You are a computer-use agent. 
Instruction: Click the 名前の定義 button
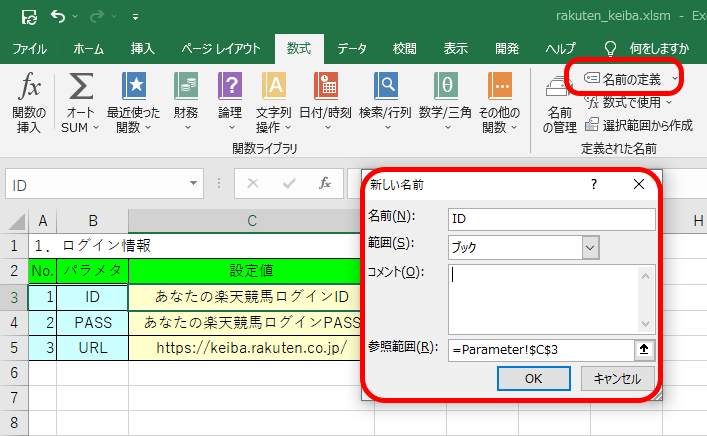coord(622,79)
